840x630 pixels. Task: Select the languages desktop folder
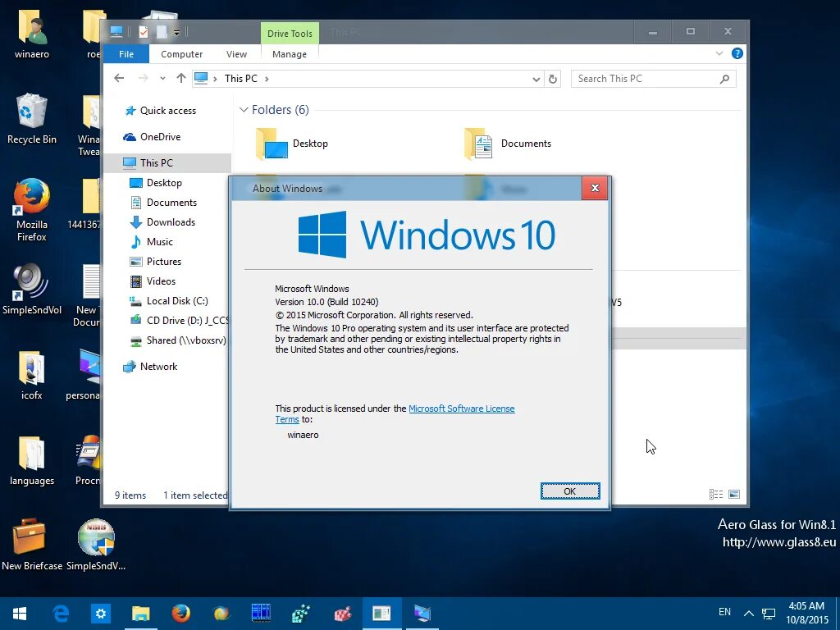click(x=32, y=461)
